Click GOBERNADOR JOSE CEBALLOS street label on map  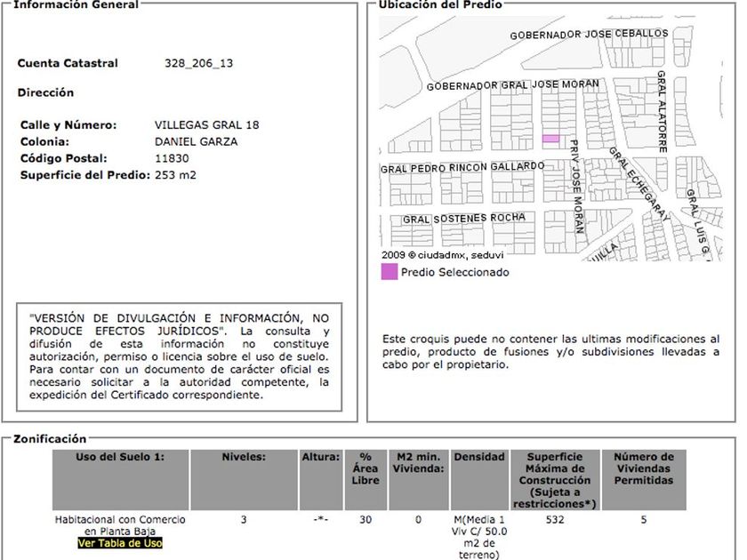pos(589,35)
